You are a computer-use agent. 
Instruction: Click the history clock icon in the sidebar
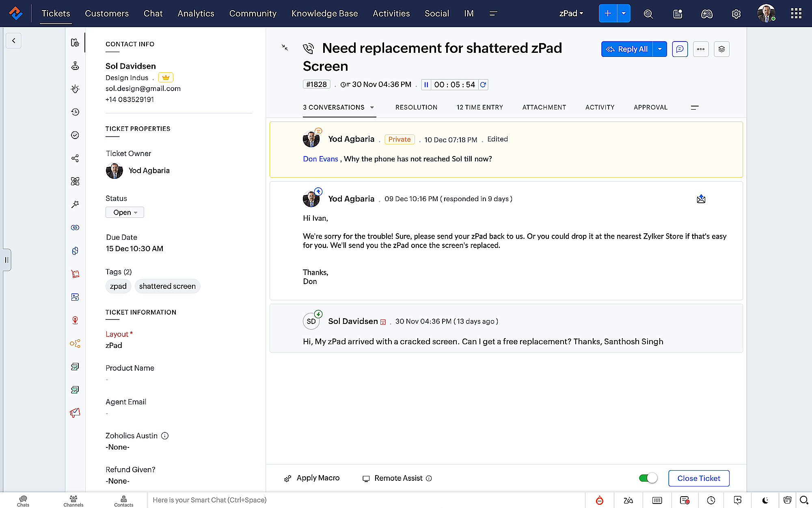click(75, 112)
